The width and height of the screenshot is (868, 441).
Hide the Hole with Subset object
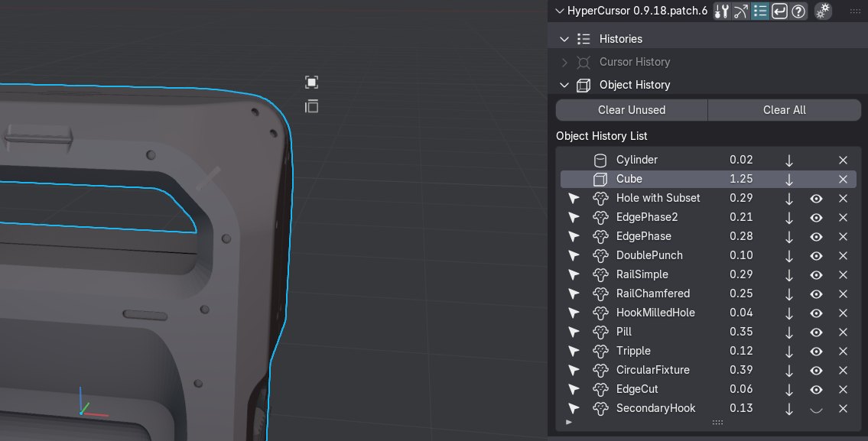tap(816, 198)
